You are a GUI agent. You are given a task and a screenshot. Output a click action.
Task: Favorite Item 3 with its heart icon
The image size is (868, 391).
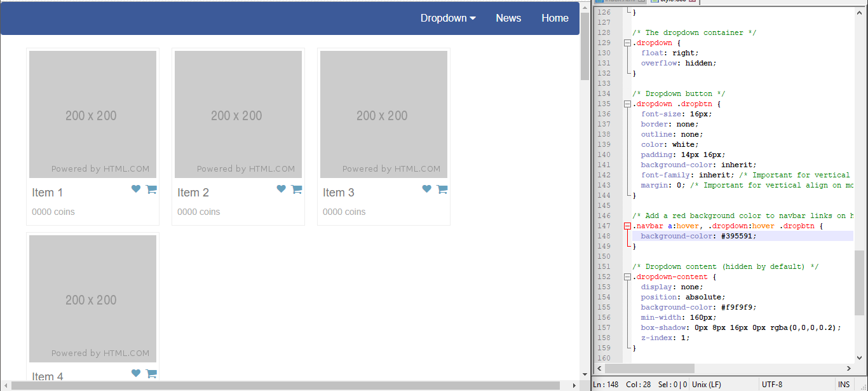click(427, 189)
